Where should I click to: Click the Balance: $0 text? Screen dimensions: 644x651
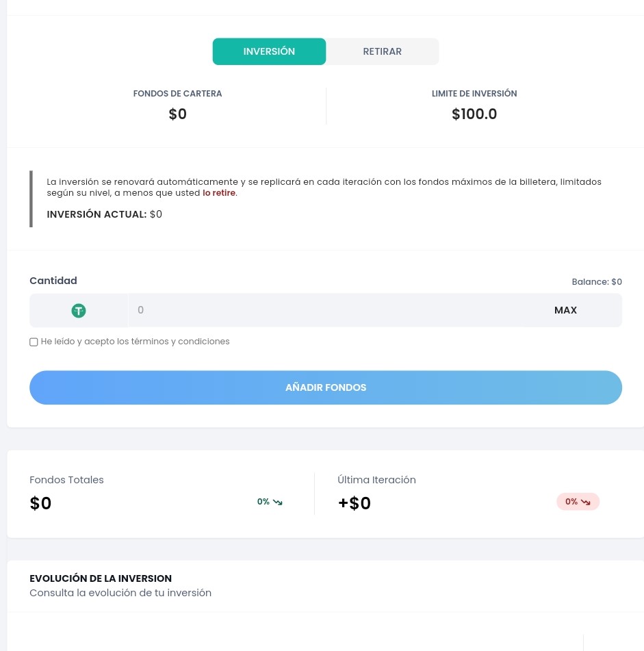[597, 282]
